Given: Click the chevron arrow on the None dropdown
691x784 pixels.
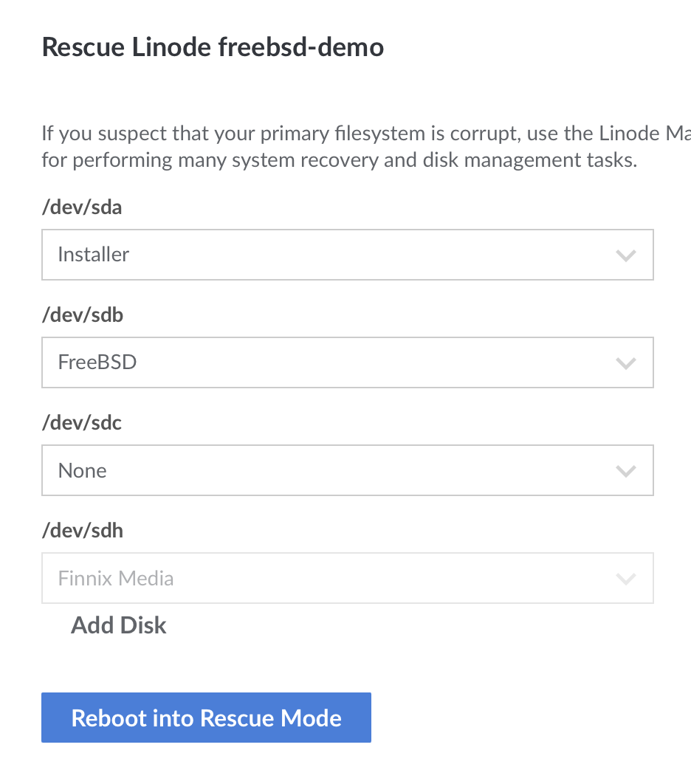Looking at the screenshot, I should 625,471.
